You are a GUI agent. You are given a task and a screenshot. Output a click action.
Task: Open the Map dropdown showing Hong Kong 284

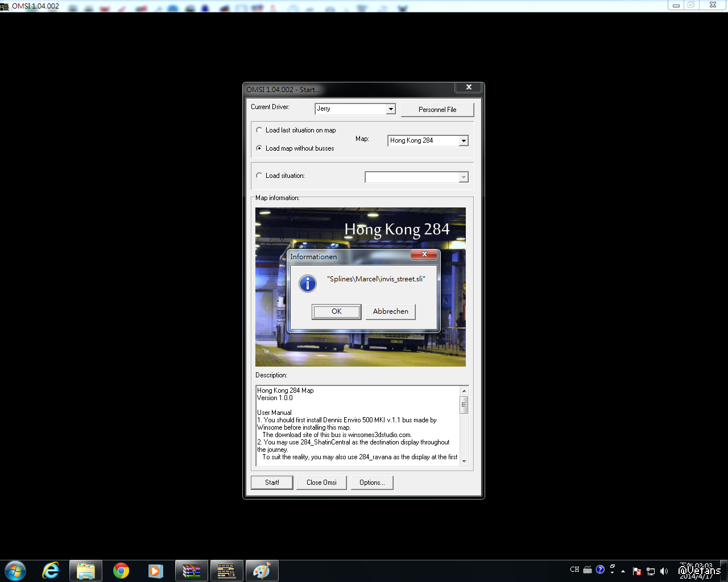pyautogui.click(x=464, y=141)
